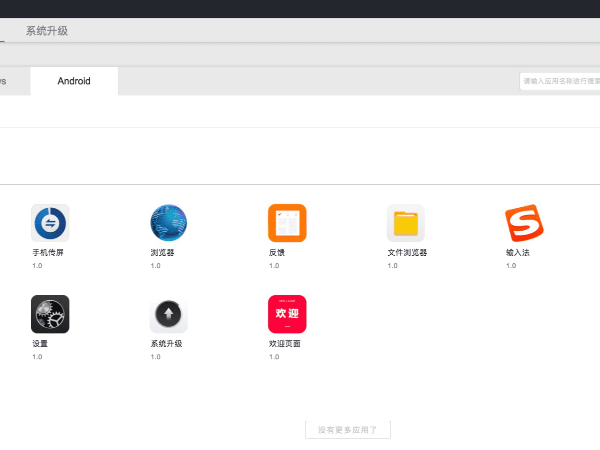Open the 设置 gear app icon
Screen dimensions: 600x450
click(50, 314)
